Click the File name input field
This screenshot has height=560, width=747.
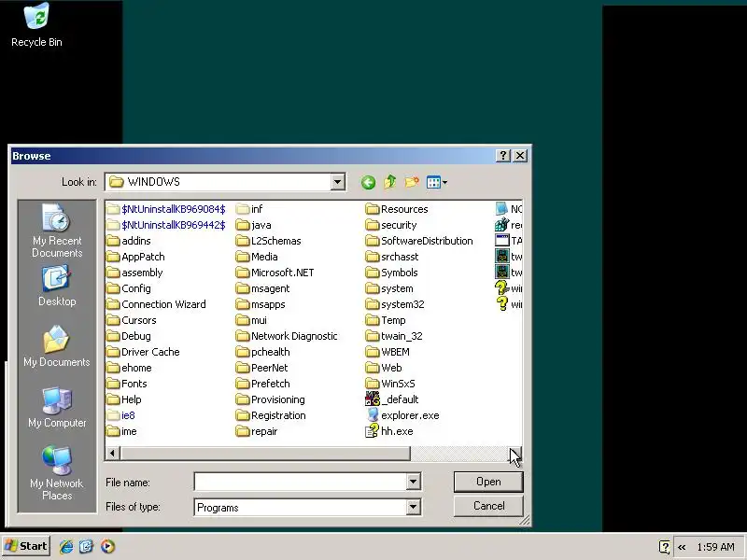coord(300,482)
